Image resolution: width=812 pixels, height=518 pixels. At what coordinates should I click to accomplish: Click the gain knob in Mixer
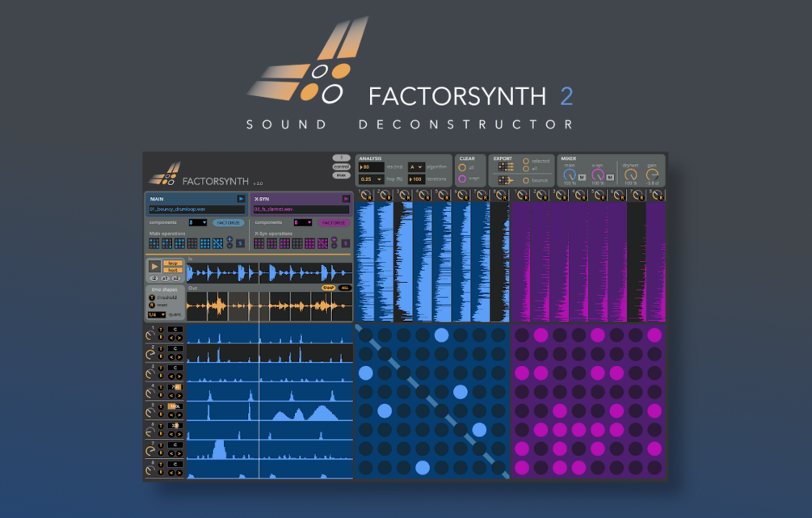click(x=652, y=175)
